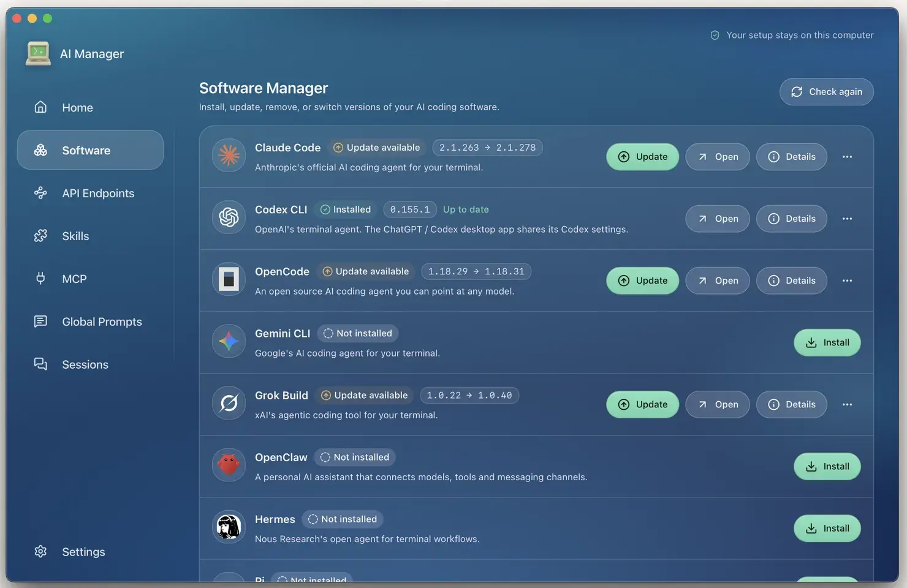Open Grok Build
907x588 pixels.
717,404
